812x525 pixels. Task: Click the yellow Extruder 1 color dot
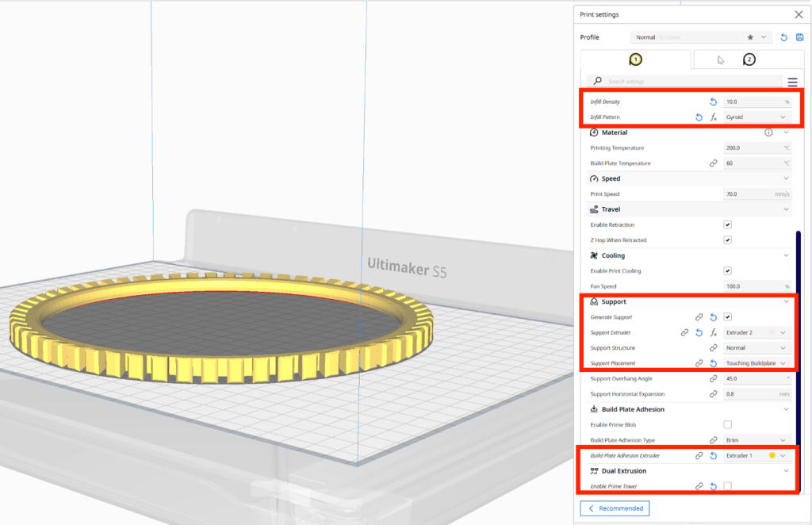pyautogui.click(x=772, y=456)
